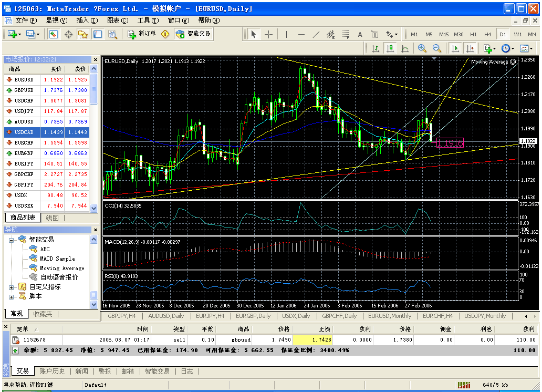542x392 pixels.
Task: Open the 文件(F) menu
Action: pyautogui.click(x=26, y=20)
